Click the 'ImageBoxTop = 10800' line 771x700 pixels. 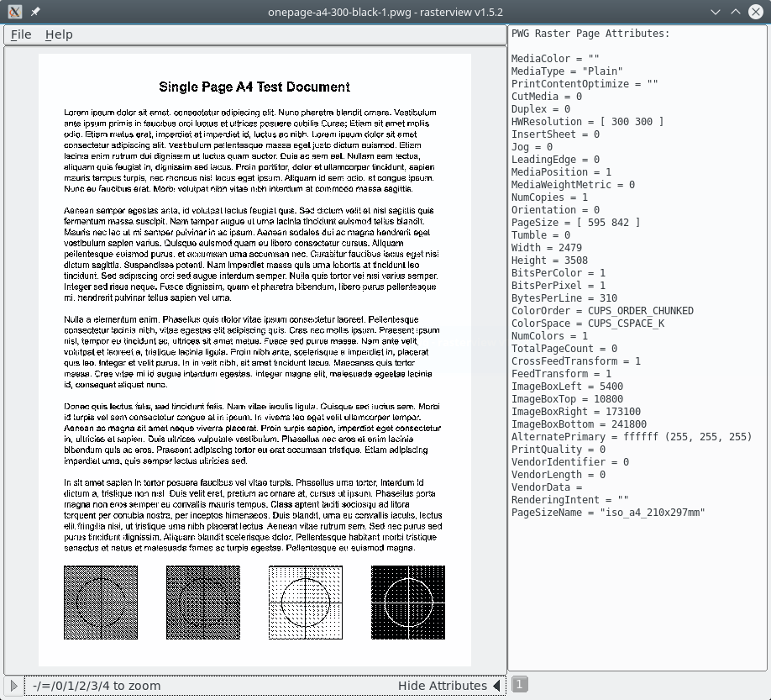coord(568,399)
